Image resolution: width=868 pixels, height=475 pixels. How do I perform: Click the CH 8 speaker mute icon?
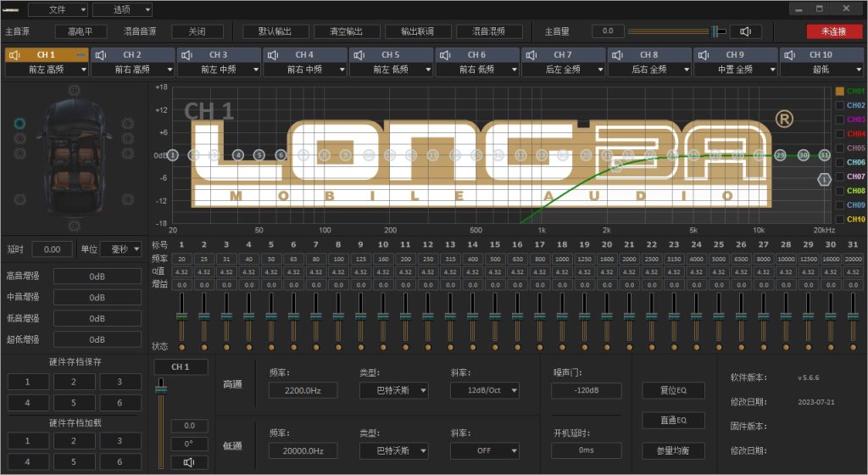point(617,55)
